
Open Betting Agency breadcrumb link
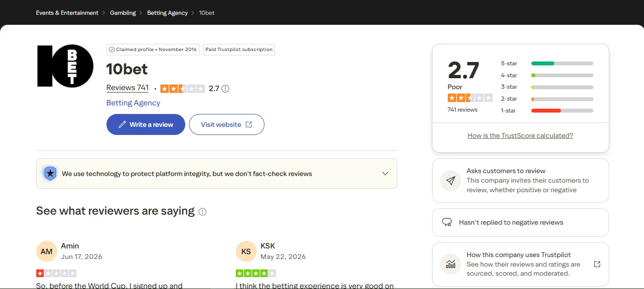click(x=168, y=13)
